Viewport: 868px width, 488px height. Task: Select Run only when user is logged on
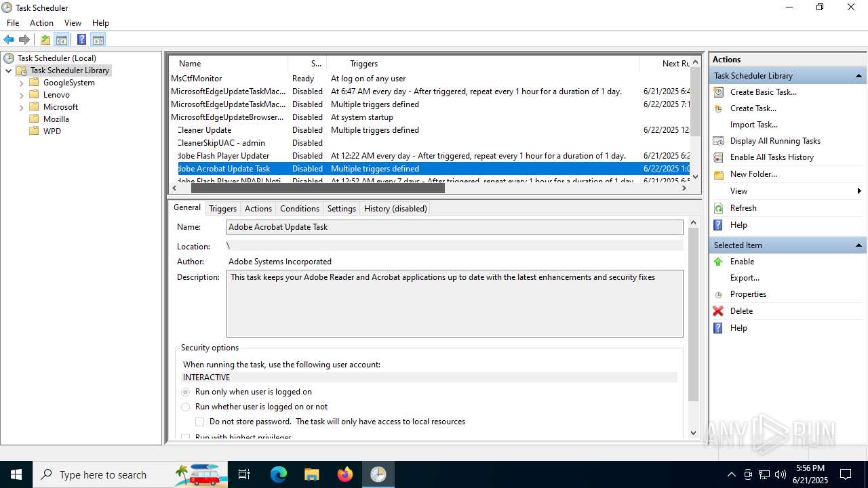pos(186,392)
